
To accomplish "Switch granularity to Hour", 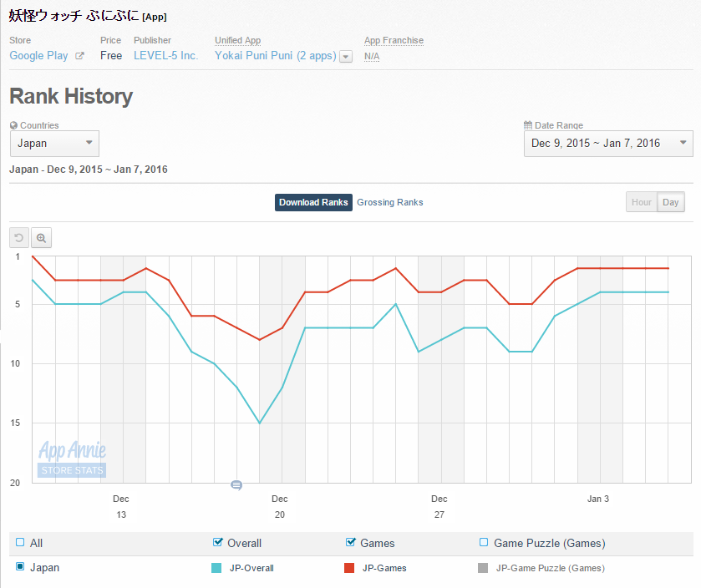I will pyautogui.click(x=641, y=202).
